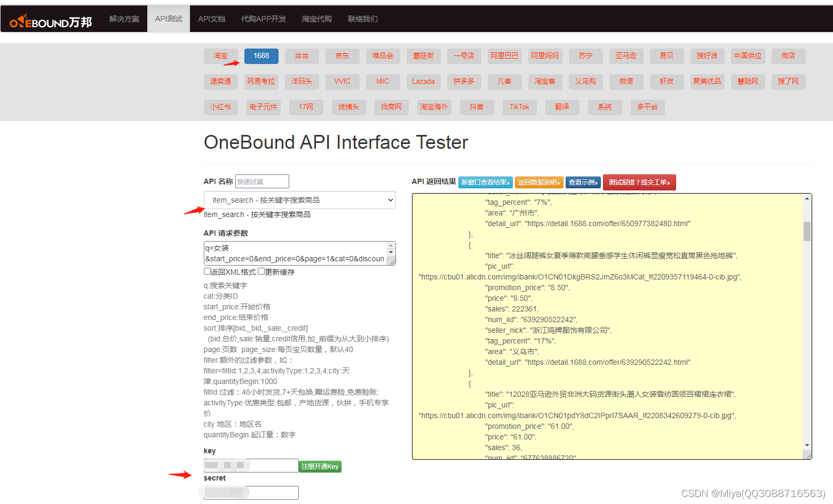Screen dimensions: 833x504
Task: Select the 抖音 platform
Action: [477, 107]
